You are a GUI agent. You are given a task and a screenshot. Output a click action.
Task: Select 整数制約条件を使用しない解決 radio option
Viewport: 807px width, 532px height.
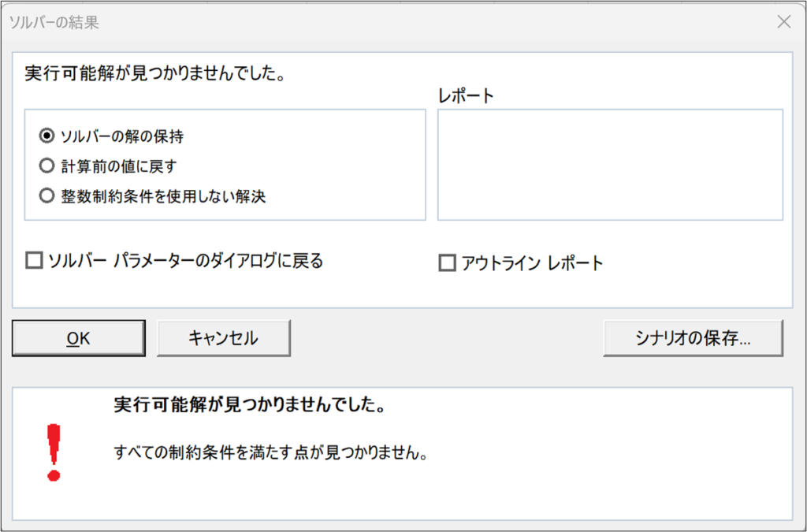click(x=46, y=196)
